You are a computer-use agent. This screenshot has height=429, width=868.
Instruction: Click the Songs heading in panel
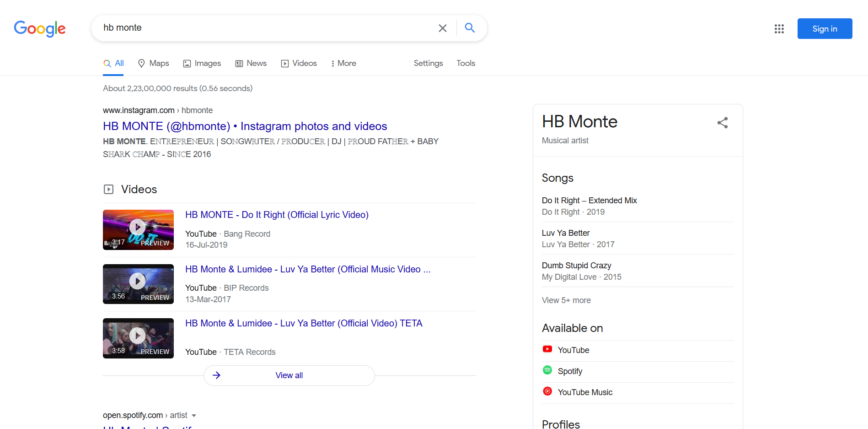tap(557, 178)
